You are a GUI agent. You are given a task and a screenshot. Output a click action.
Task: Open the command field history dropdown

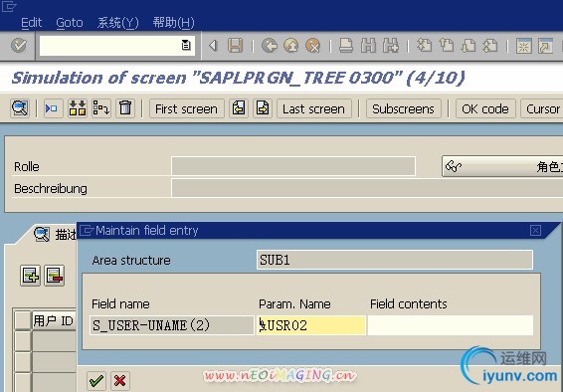186,46
